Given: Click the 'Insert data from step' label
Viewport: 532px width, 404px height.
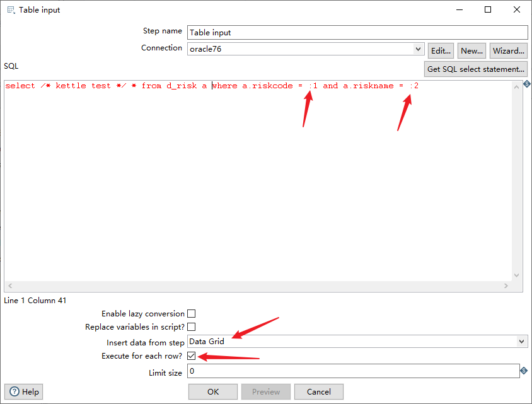Looking at the screenshot, I should pos(146,343).
